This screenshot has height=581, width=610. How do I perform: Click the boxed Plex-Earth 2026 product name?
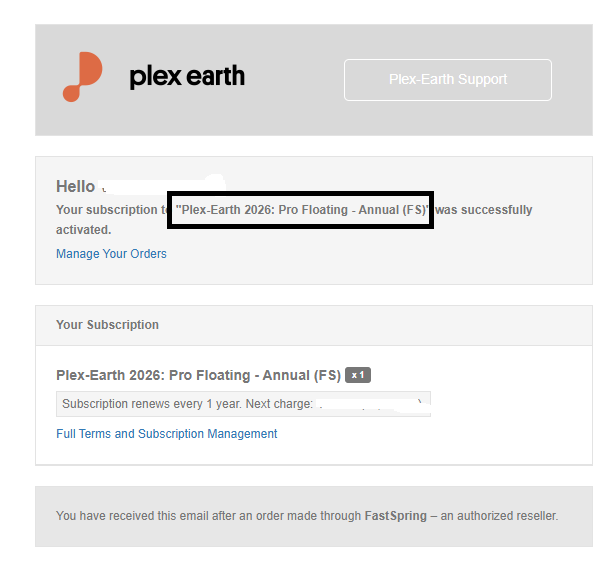(x=300, y=210)
